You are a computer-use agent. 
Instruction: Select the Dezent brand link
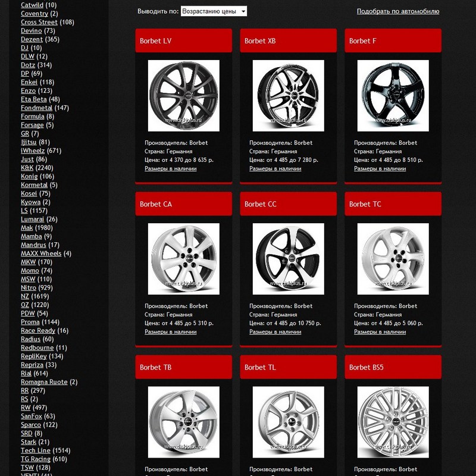click(x=32, y=39)
